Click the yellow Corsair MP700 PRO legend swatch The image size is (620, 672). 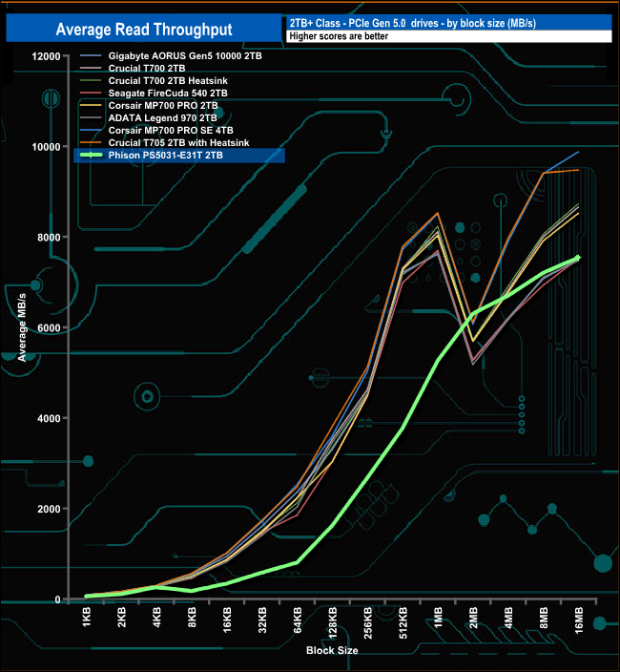point(91,105)
